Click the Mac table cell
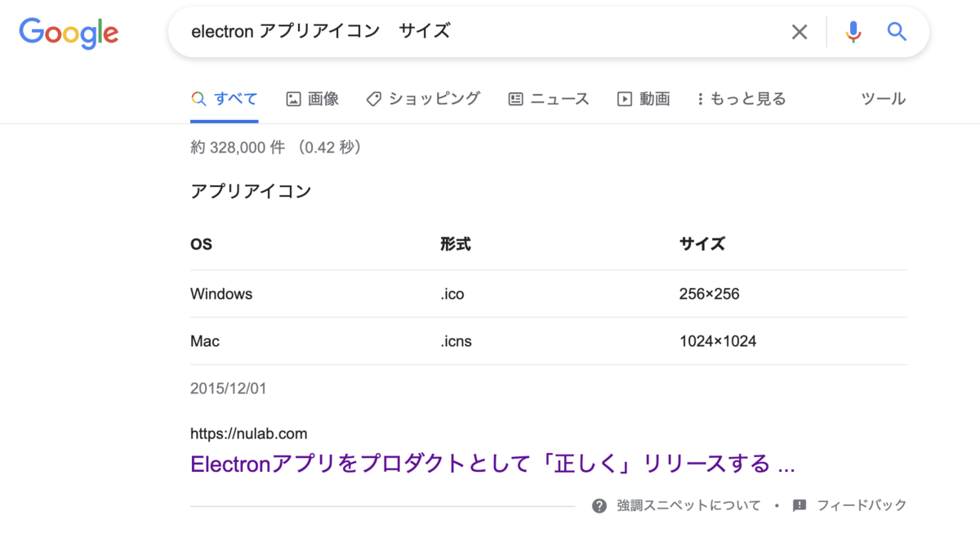 205,341
